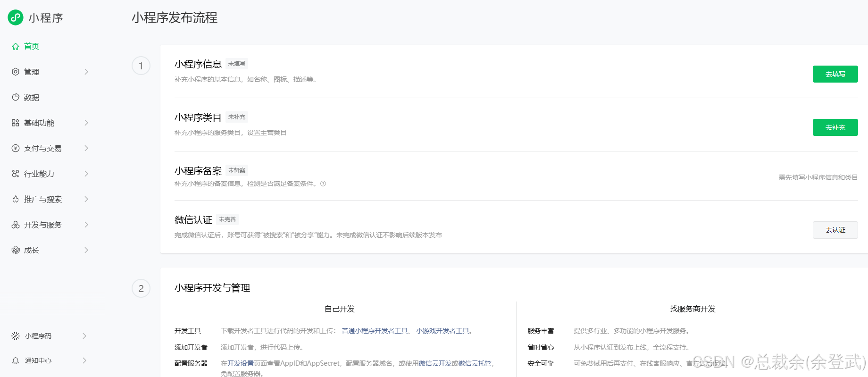Image resolution: width=868 pixels, height=377 pixels.
Task: Click the 添加开发者 row label
Action: 191,347
